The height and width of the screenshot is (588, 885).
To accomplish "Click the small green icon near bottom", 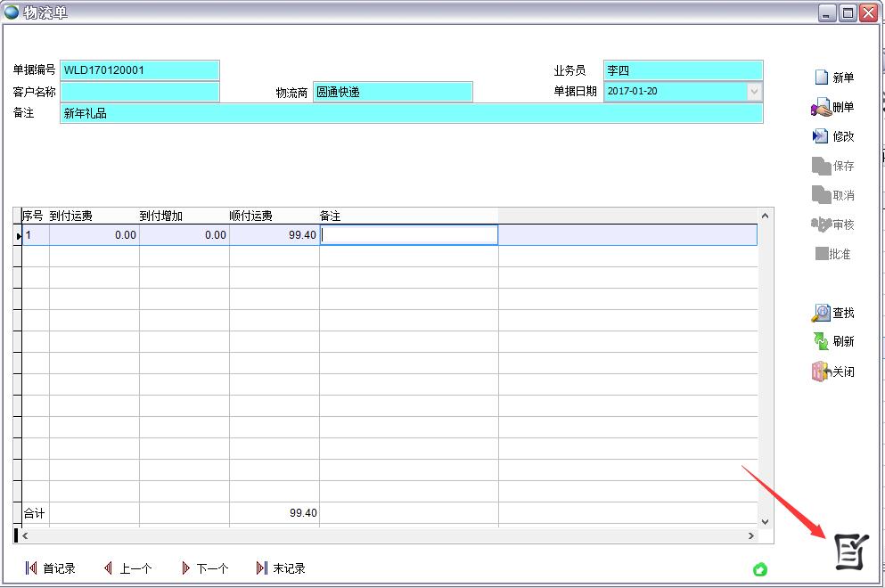I will 760,569.
